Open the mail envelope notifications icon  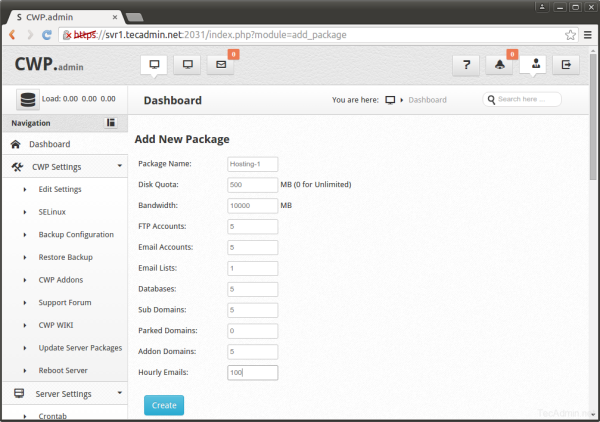[220, 65]
